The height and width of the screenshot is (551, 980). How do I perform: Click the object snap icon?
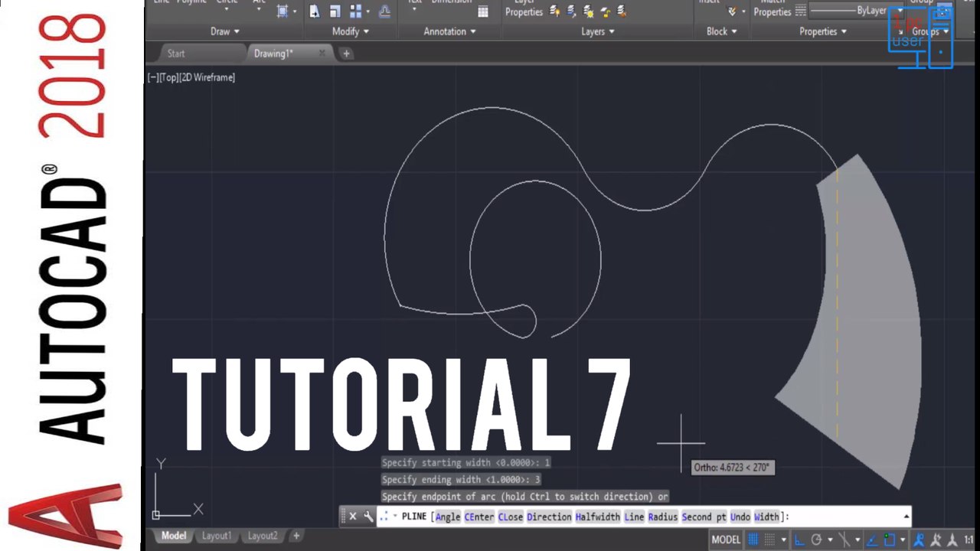pos(889,540)
